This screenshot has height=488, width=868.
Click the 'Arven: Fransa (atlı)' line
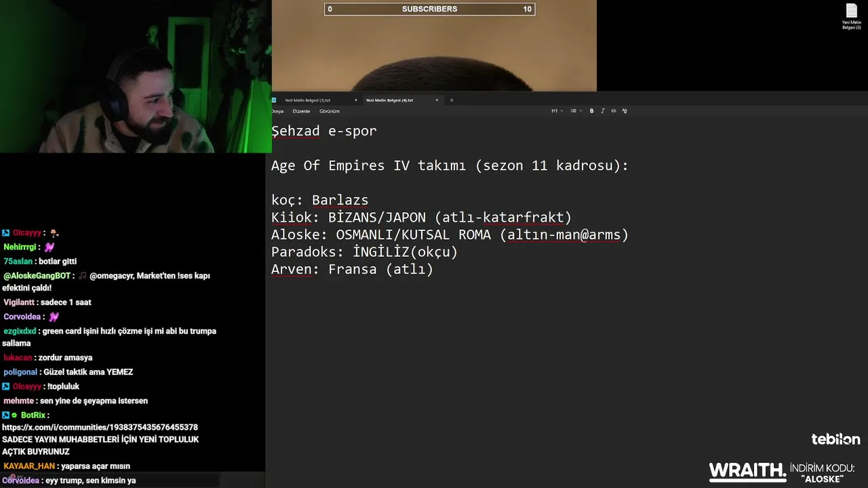[353, 270]
